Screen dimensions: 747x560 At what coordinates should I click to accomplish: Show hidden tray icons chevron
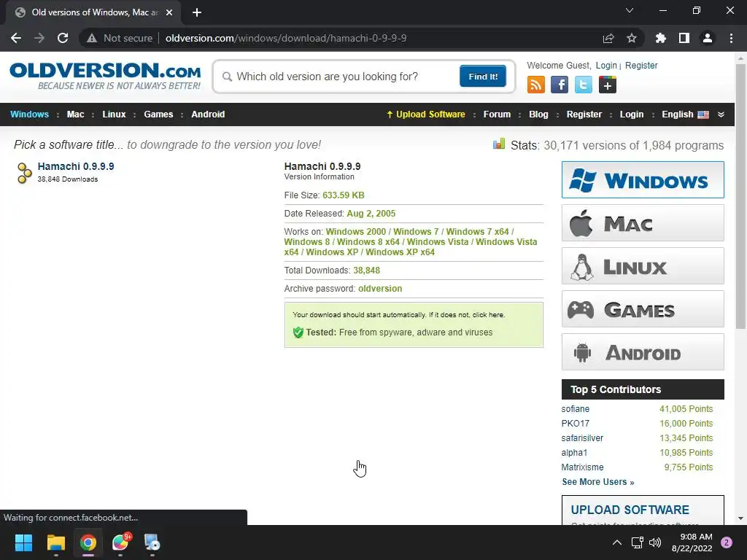point(617,542)
